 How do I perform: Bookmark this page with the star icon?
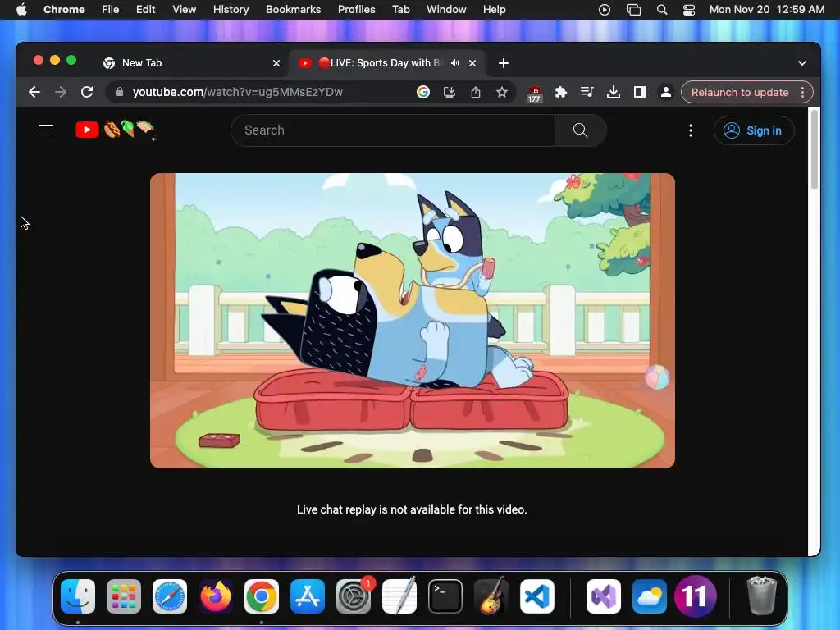502,92
